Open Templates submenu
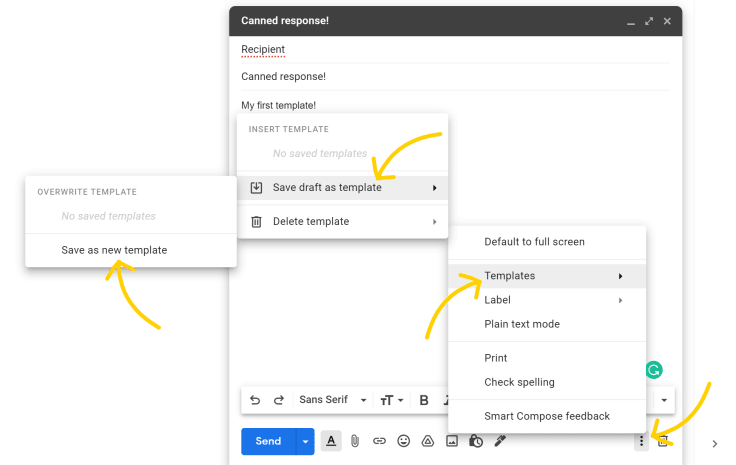This screenshot has width=736, height=465. point(547,276)
